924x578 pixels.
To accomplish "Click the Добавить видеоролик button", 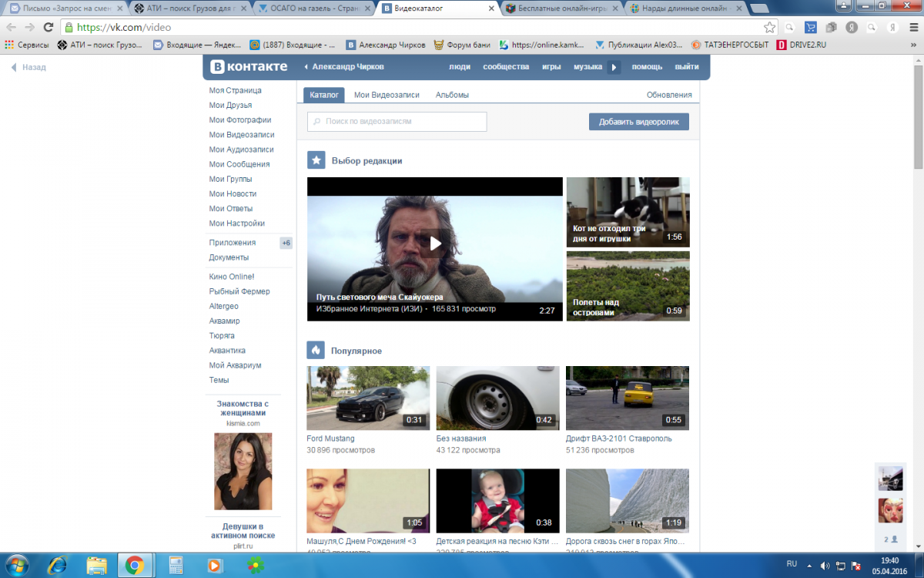I will point(639,122).
